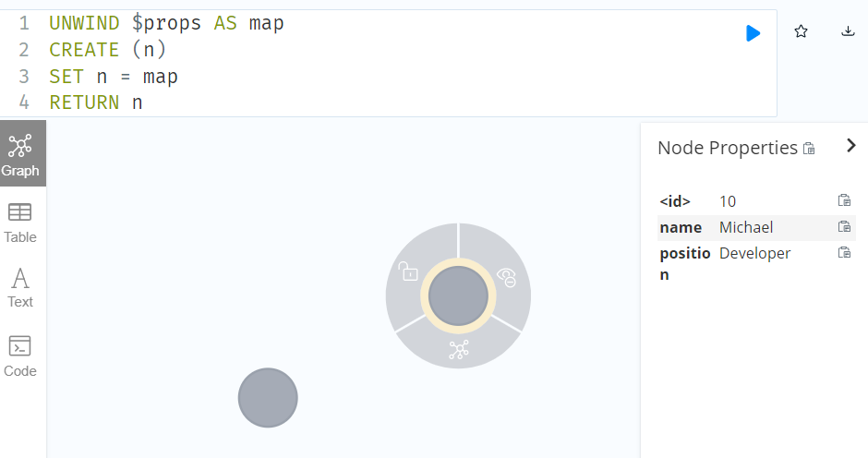Select the unselected gray node

pos(268,398)
